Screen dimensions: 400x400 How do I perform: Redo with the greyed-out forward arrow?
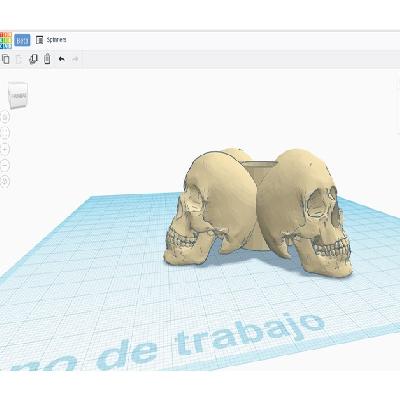[76, 59]
